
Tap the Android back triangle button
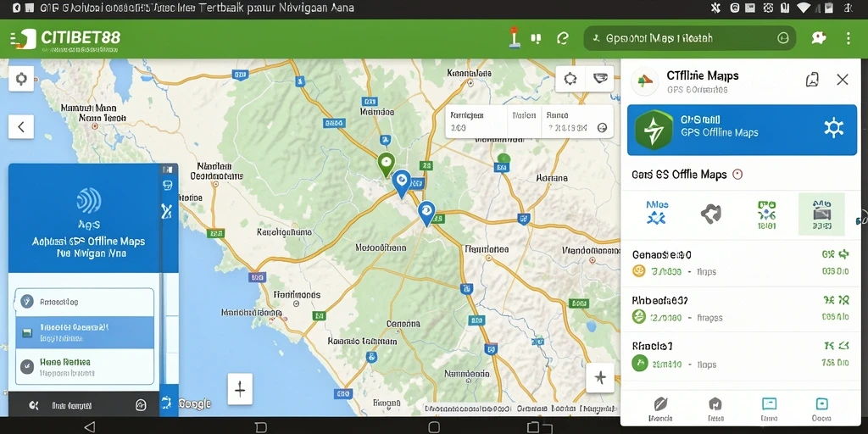(89, 427)
